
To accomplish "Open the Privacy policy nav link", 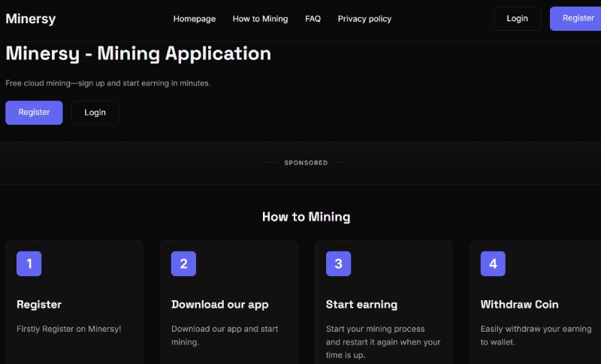I will (364, 19).
